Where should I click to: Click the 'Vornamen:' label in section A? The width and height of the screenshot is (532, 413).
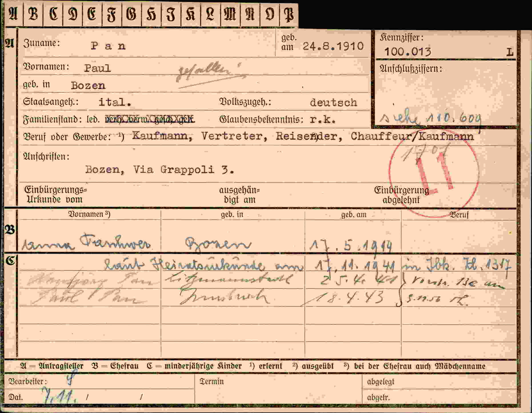tap(46, 67)
